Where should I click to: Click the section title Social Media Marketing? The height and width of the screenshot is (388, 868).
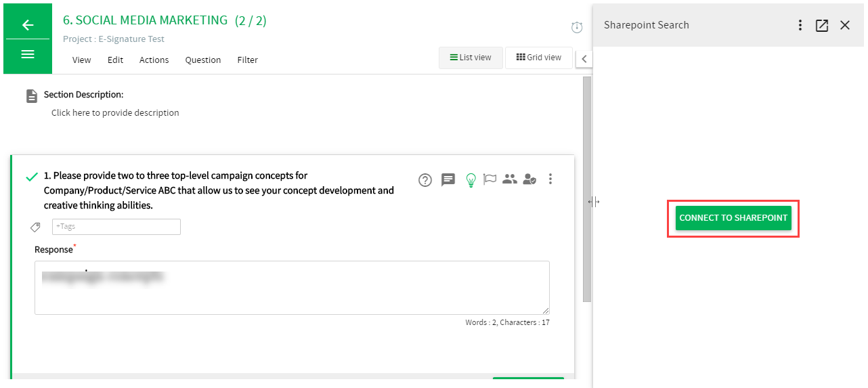[x=146, y=20]
